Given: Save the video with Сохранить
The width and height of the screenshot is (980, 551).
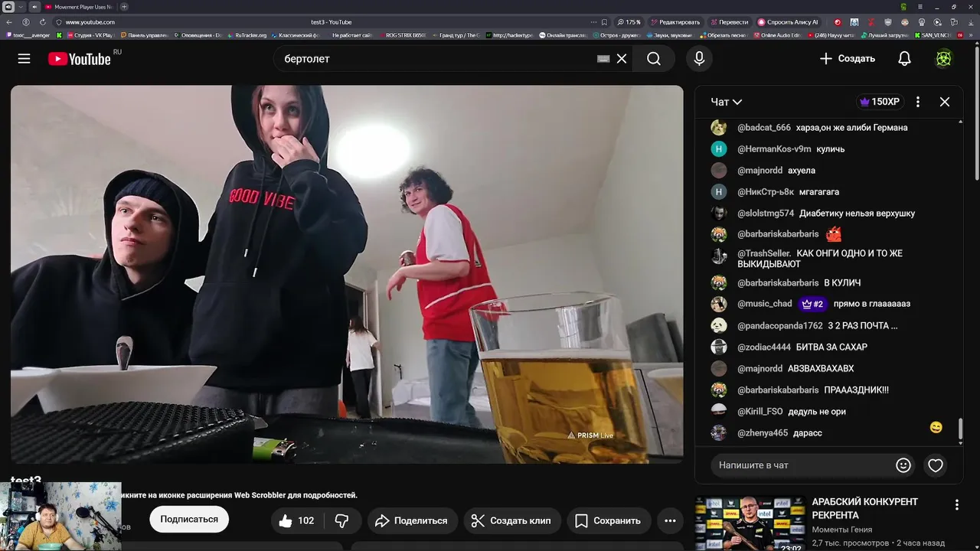Looking at the screenshot, I should pos(608,520).
